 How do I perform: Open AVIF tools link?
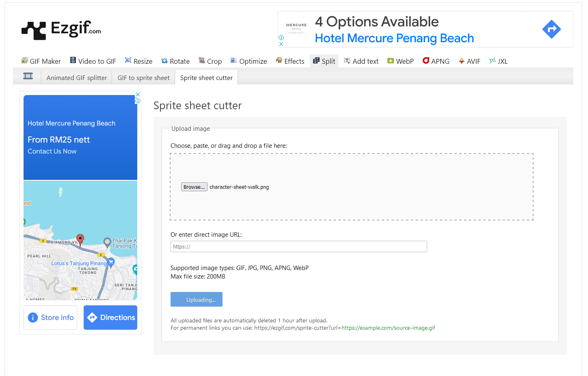coord(473,61)
